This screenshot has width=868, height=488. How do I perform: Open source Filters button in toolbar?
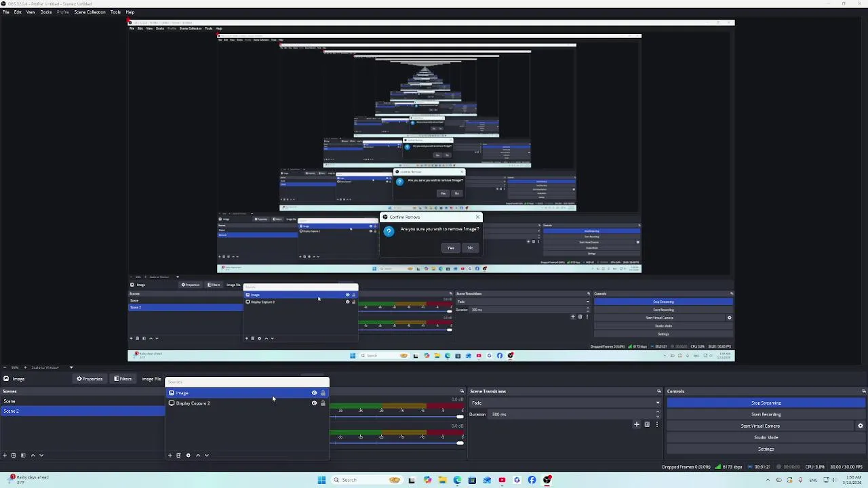click(x=123, y=379)
